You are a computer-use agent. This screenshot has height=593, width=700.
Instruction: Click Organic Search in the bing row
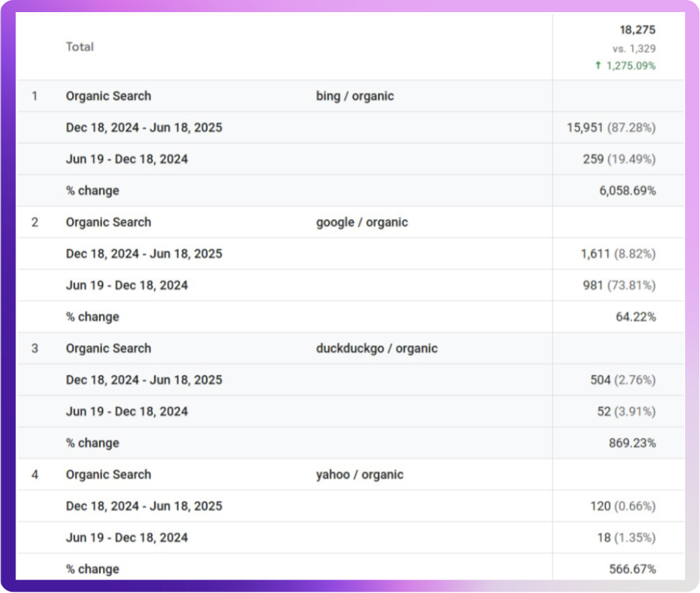coord(108,96)
